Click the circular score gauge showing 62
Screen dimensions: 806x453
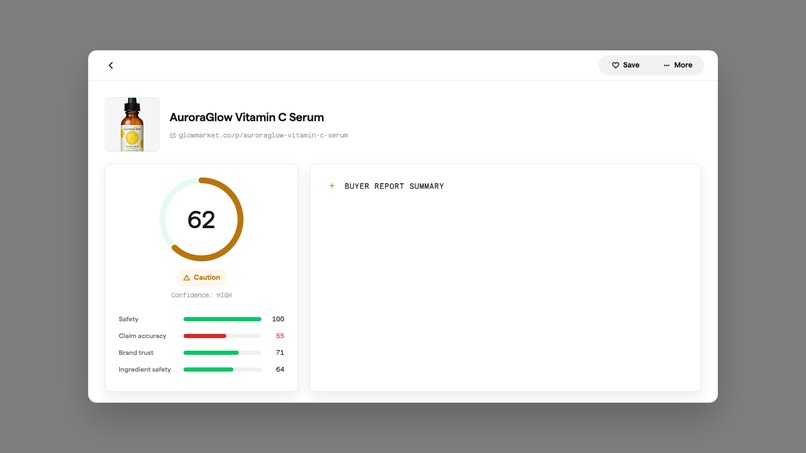pyautogui.click(x=202, y=220)
